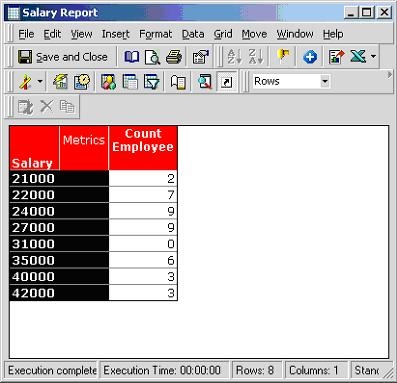This screenshot has width=397, height=383.
Task: Open print preview with the magnifier page icon
Action: (152, 57)
